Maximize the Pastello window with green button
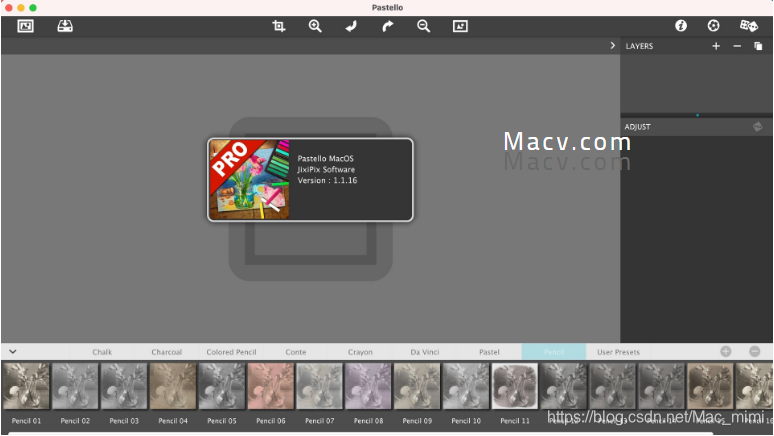 [33, 7]
